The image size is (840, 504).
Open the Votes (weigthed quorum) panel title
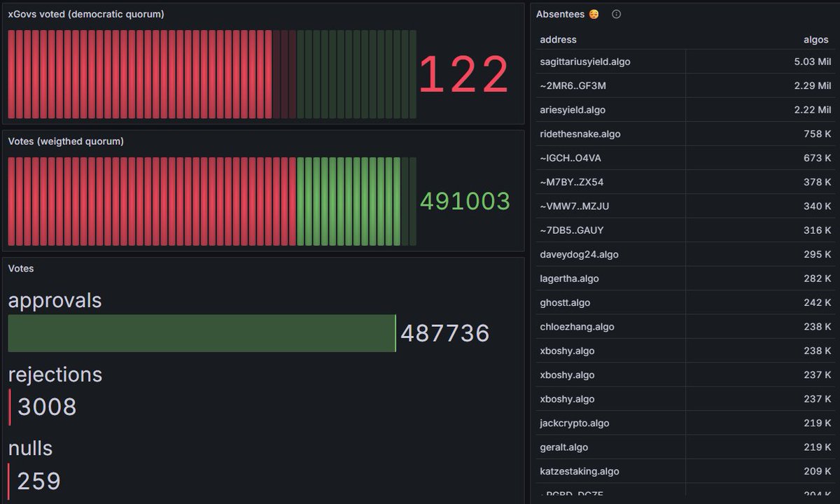tap(66, 141)
